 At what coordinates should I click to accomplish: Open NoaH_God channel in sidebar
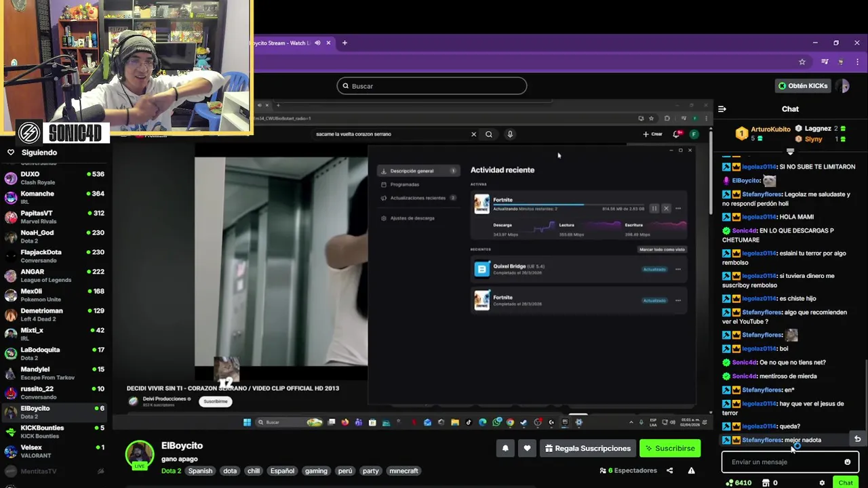(x=54, y=237)
